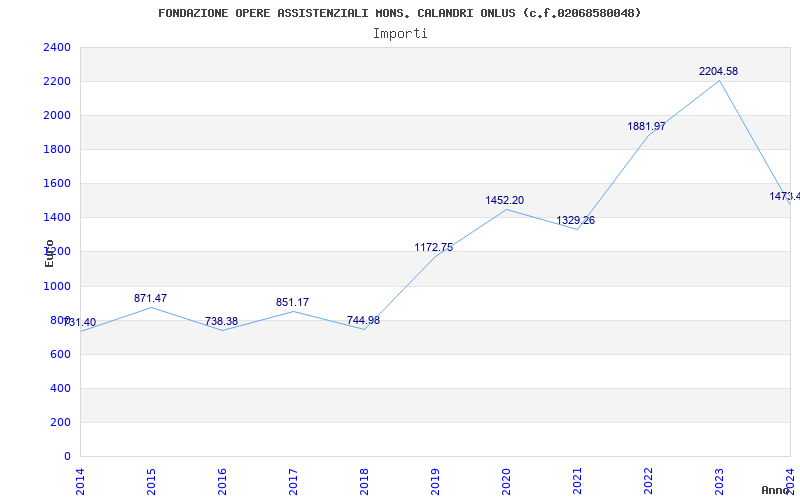The image size is (800, 500).
Task: Select the 738.38 data label
Action: pos(221,321)
